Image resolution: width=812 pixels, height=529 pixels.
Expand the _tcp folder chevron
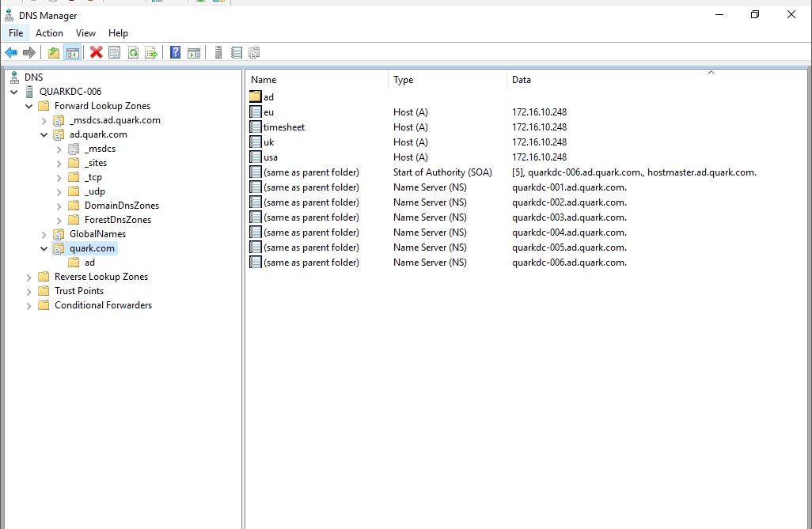[59, 178]
